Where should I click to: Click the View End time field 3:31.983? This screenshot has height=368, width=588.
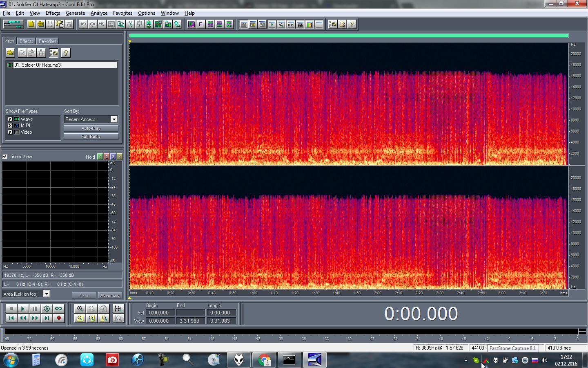coord(190,321)
